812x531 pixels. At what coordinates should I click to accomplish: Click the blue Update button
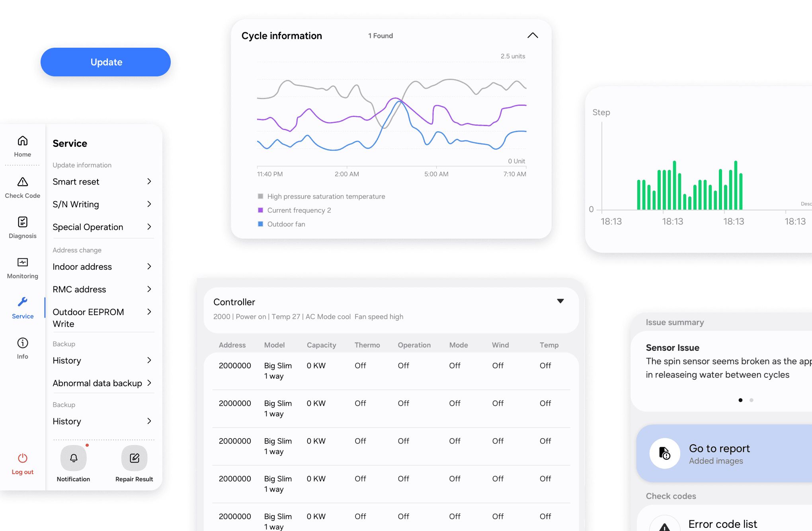coord(106,62)
